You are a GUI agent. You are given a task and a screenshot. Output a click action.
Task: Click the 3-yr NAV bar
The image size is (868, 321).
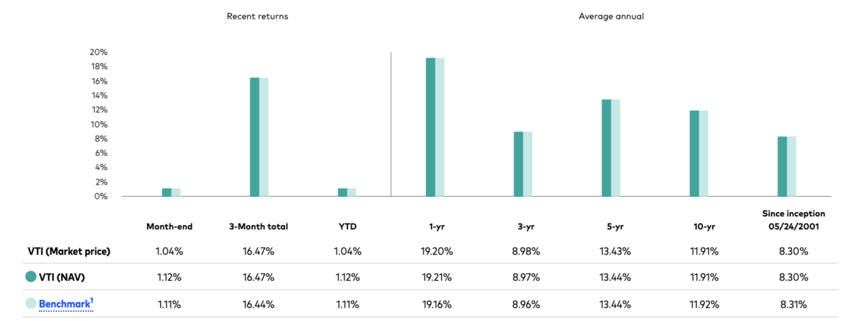(519, 164)
